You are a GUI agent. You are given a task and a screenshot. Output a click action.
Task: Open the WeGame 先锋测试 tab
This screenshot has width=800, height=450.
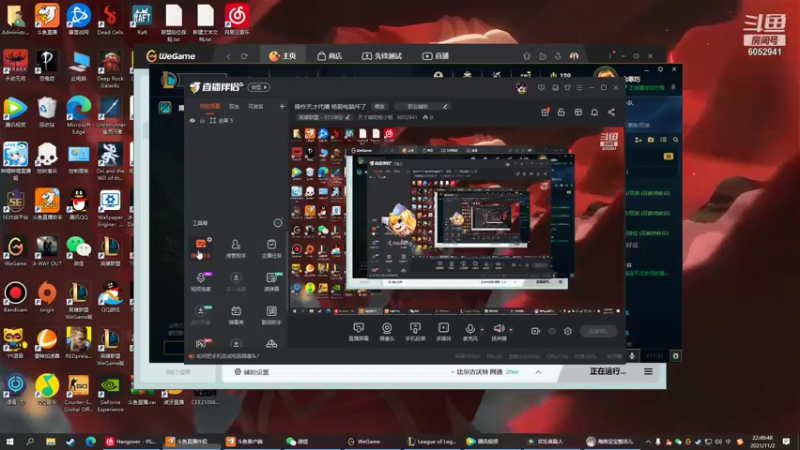[382, 56]
